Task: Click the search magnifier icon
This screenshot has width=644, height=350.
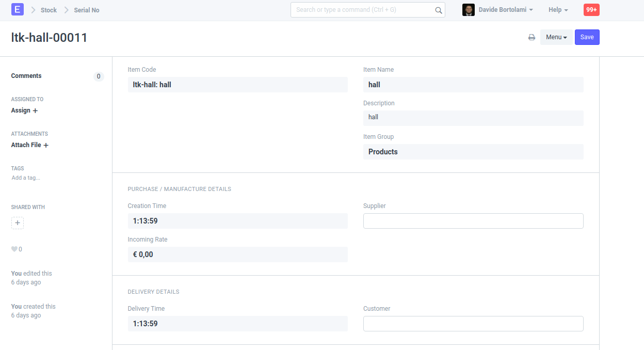Action: tap(438, 10)
